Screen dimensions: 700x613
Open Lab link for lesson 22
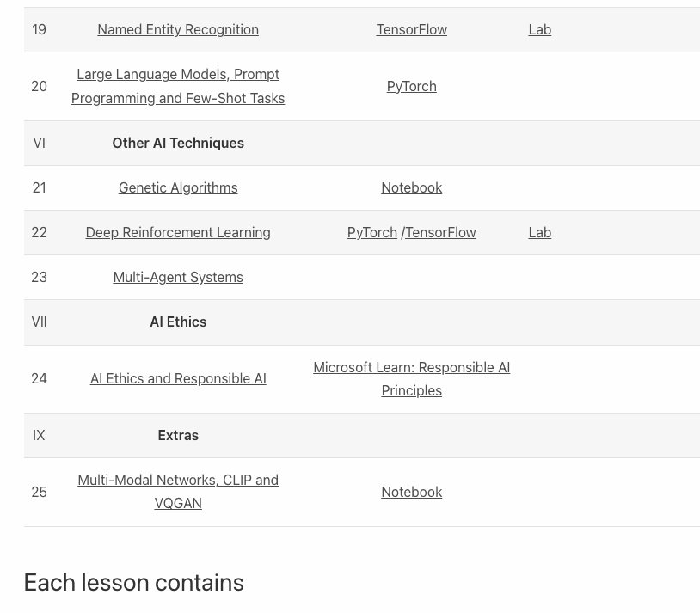[x=540, y=232]
